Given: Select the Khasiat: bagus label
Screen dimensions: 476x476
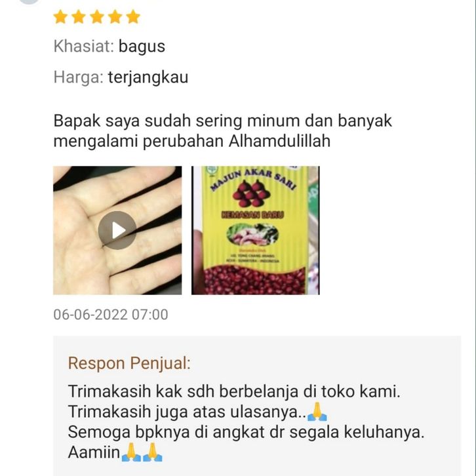Looking at the screenshot, I should coord(109,47).
